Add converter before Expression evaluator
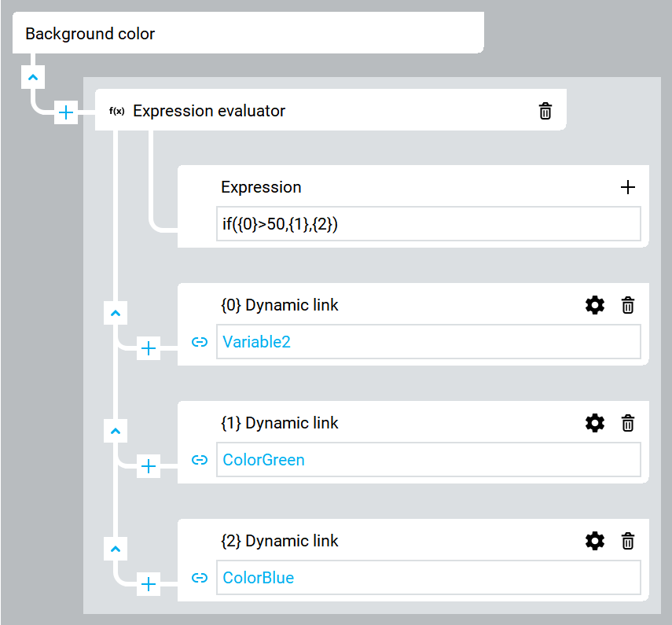672x625 pixels. 66,112
